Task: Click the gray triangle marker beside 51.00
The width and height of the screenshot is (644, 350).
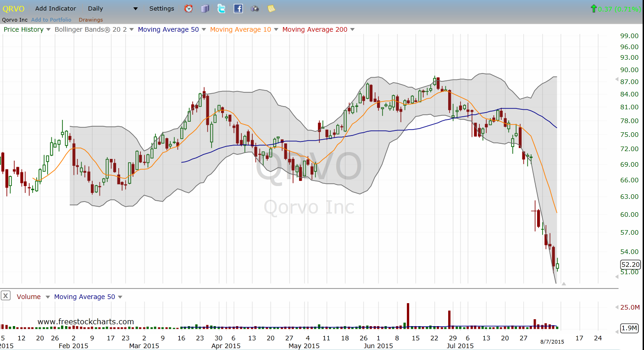Action: 616,276
